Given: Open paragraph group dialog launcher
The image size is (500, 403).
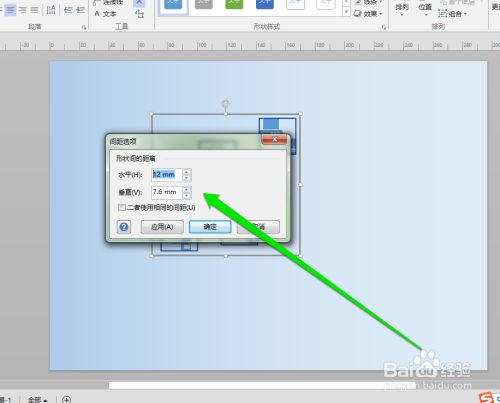Looking at the screenshot, I should click(x=84, y=28).
